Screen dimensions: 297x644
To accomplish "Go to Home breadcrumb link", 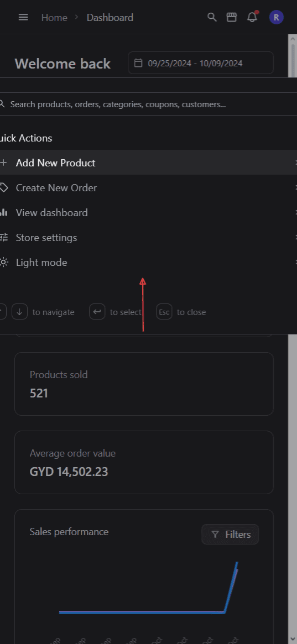I will [54, 17].
